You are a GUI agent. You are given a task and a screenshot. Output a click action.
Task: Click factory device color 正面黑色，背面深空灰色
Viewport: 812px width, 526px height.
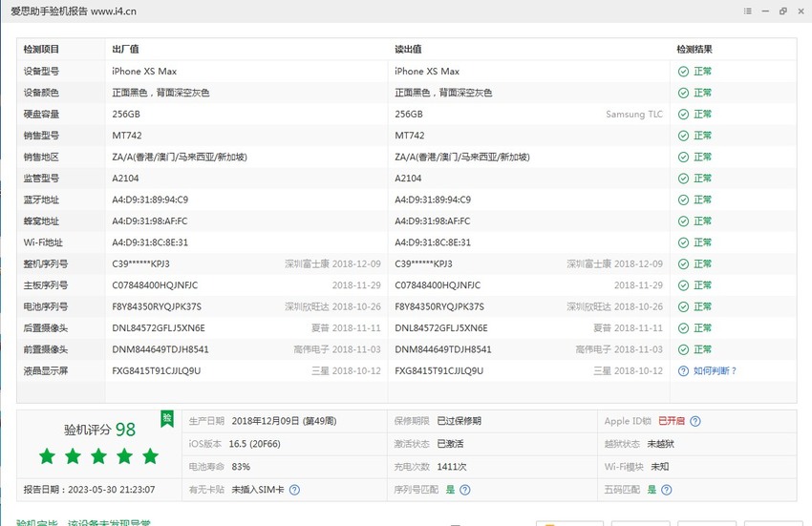(160, 93)
